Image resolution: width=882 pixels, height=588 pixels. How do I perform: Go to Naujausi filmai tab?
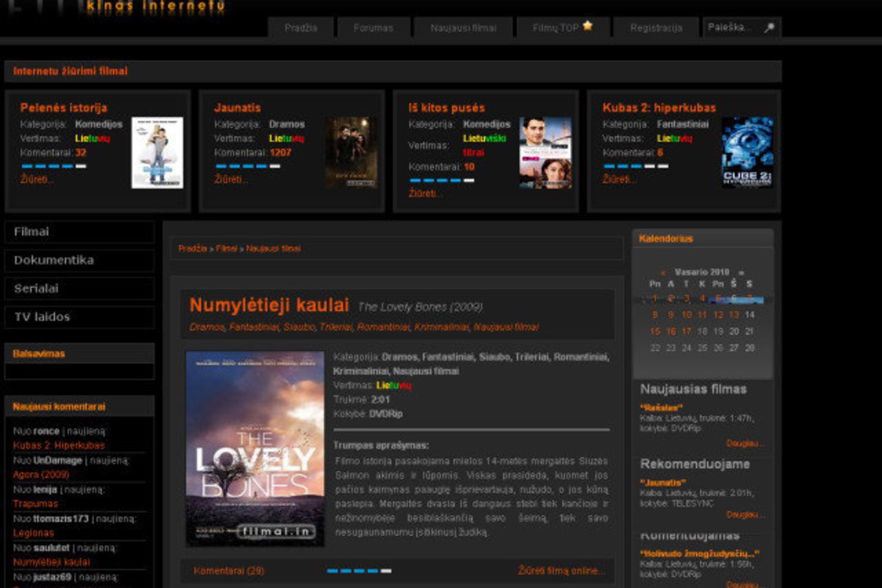click(463, 28)
